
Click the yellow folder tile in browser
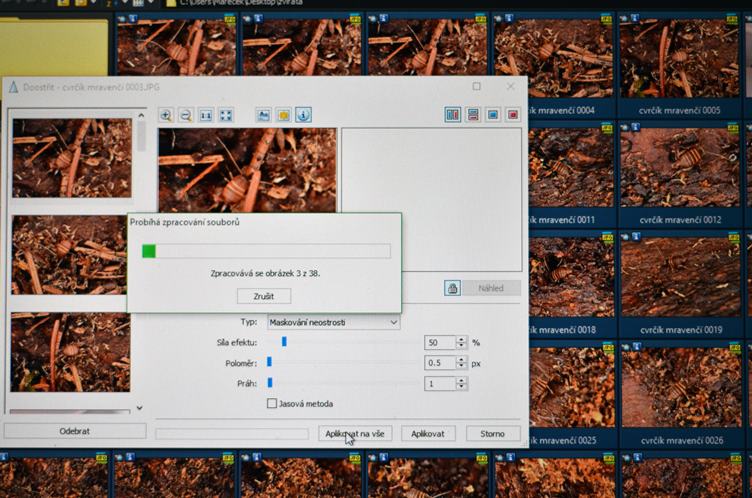pyautogui.click(x=54, y=47)
